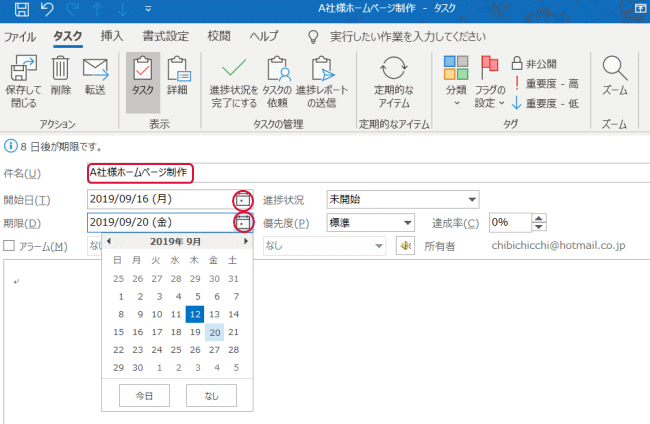Click the ribbon display options icon
The height and width of the screenshot is (424, 650).
(640, 8)
